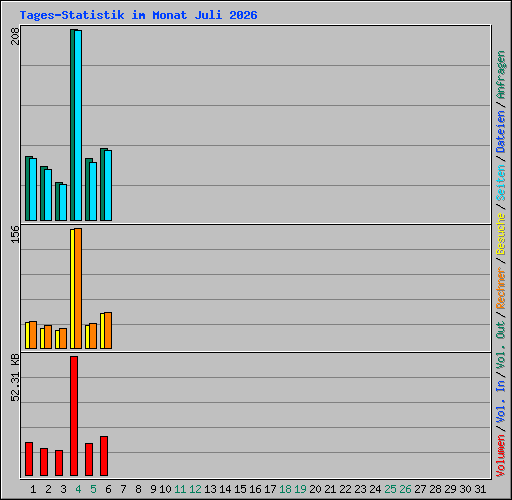This screenshot has width=512, height=500.
Task: Click the 52.31 KB axis label
Action: [x=15, y=378]
